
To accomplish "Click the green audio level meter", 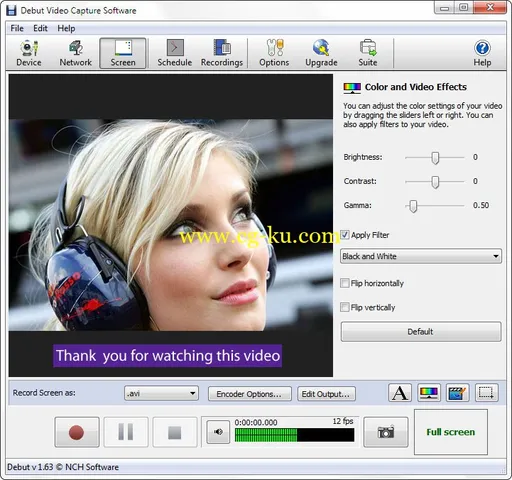I will tap(294, 435).
